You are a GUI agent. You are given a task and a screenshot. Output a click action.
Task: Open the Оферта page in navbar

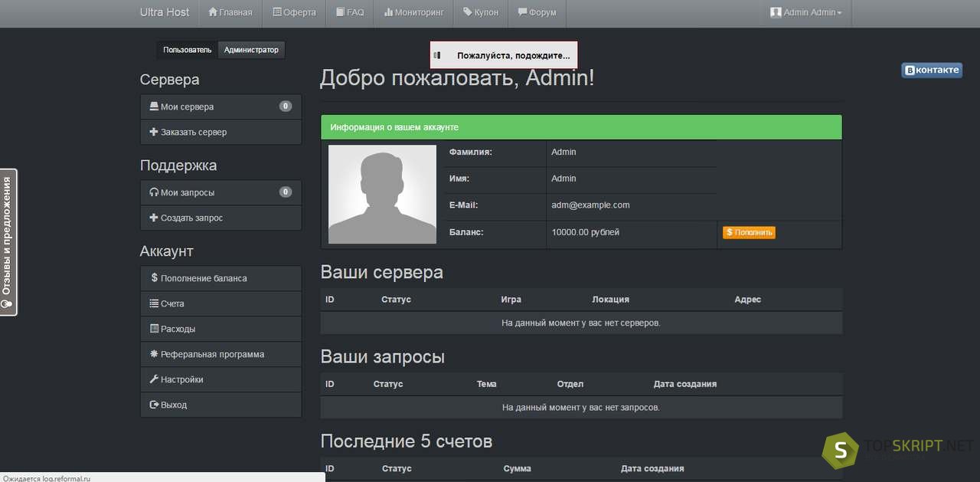[294, 13]
